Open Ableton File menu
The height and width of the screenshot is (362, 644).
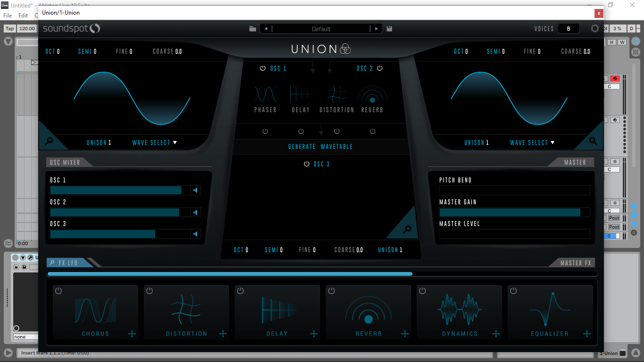8,16
